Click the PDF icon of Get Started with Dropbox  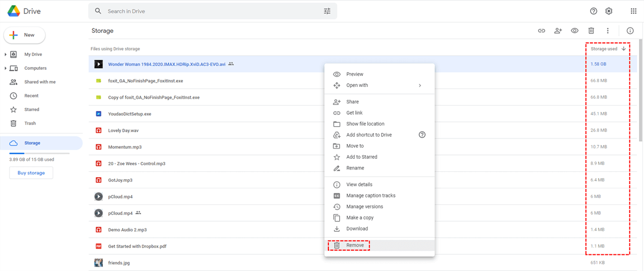(99, 246)
